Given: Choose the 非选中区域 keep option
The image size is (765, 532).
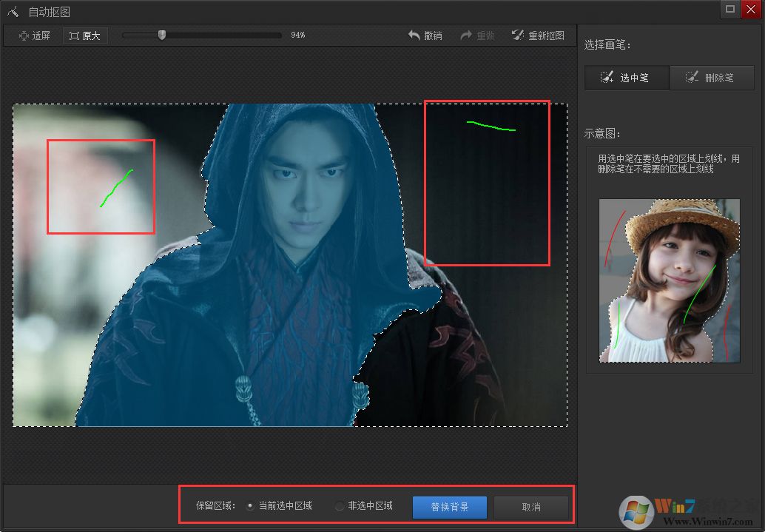Looking at the screenshot, I should (x=340, y=506).
